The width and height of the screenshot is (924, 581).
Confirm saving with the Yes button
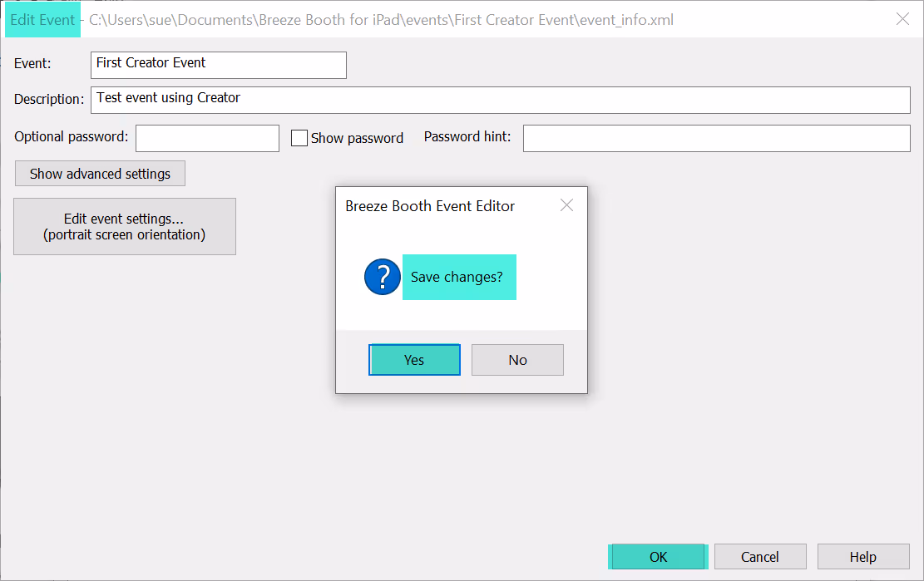pos(414,360)
